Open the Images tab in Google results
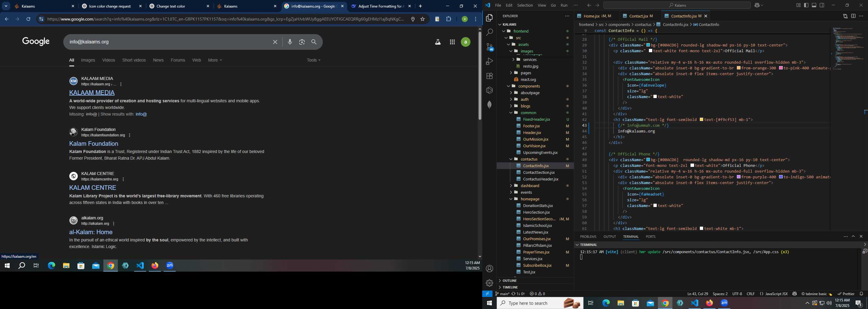868x309 pixels. (88, 60)
